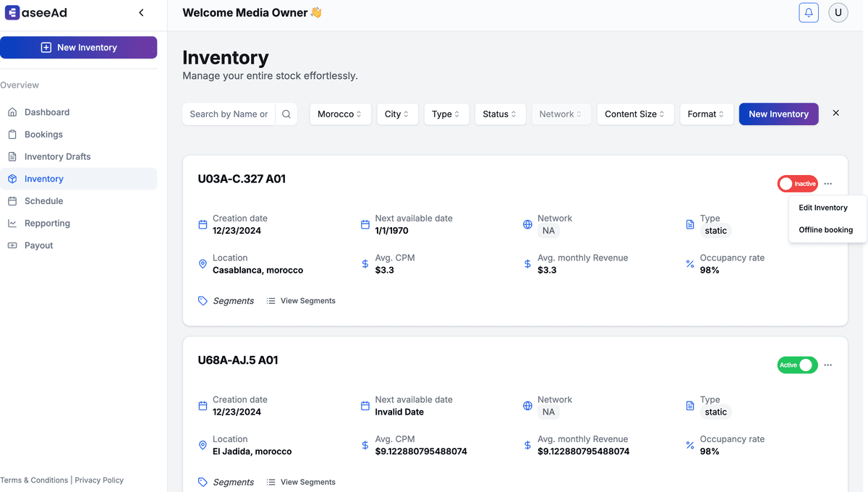The image size is (868, 492).
Task: Click the Next available date calendar icon on U03A-C.327 A01
Action: click(x=365, y=224)
